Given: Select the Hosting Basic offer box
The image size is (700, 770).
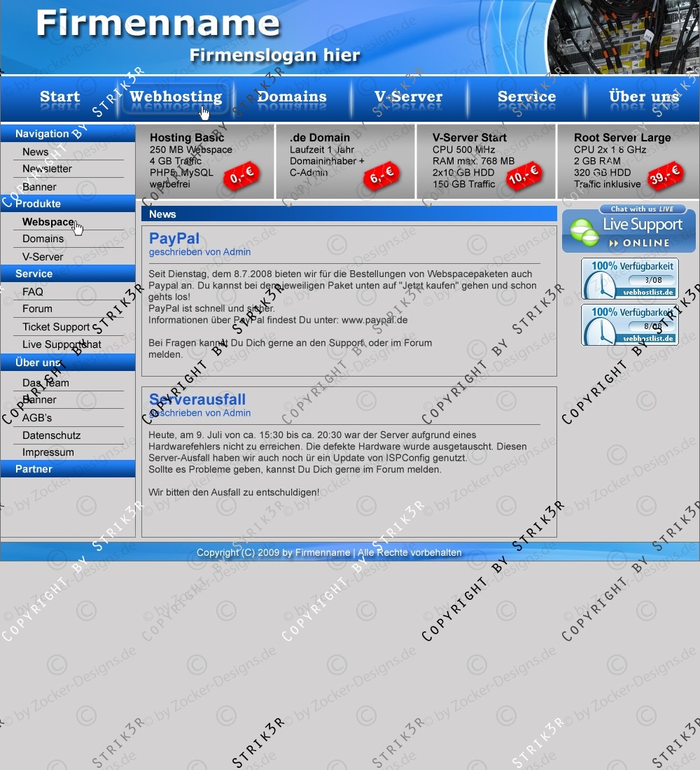Looking at the screenshot, I should [205, 161].
